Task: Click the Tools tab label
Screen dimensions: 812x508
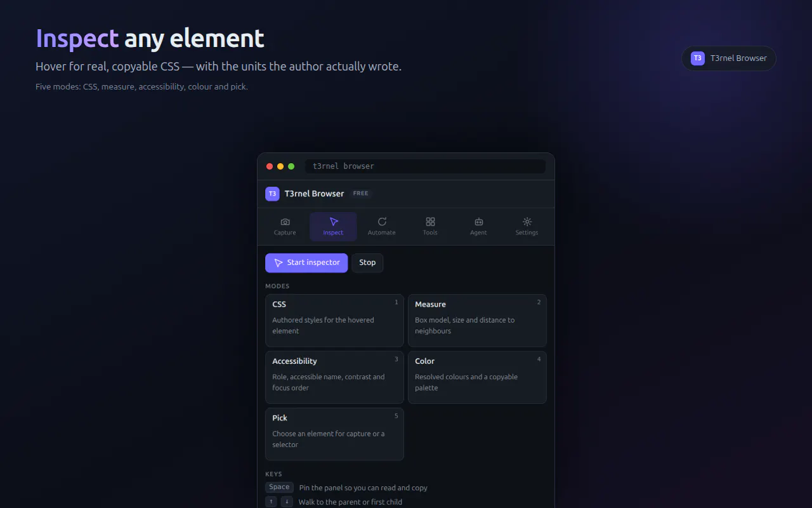Action: (x=430, y=233)
